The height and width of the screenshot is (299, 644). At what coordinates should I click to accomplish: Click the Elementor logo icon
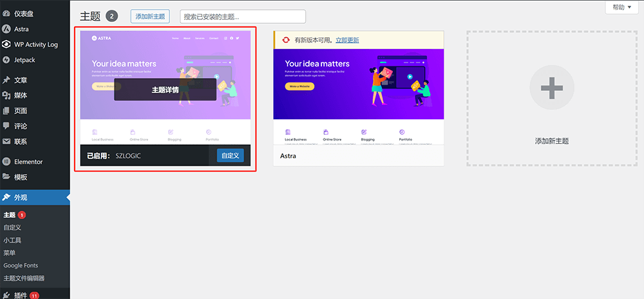click(6, 162)
